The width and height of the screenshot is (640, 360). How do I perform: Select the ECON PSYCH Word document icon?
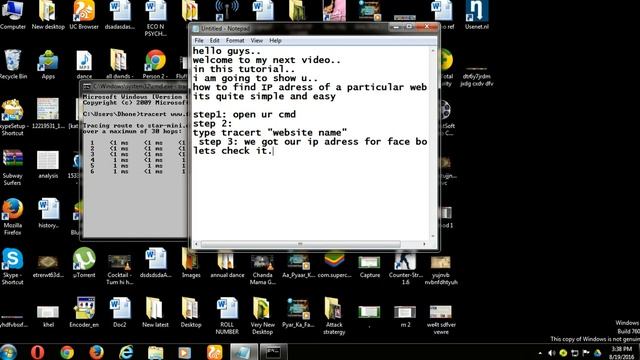coord(155,19)
